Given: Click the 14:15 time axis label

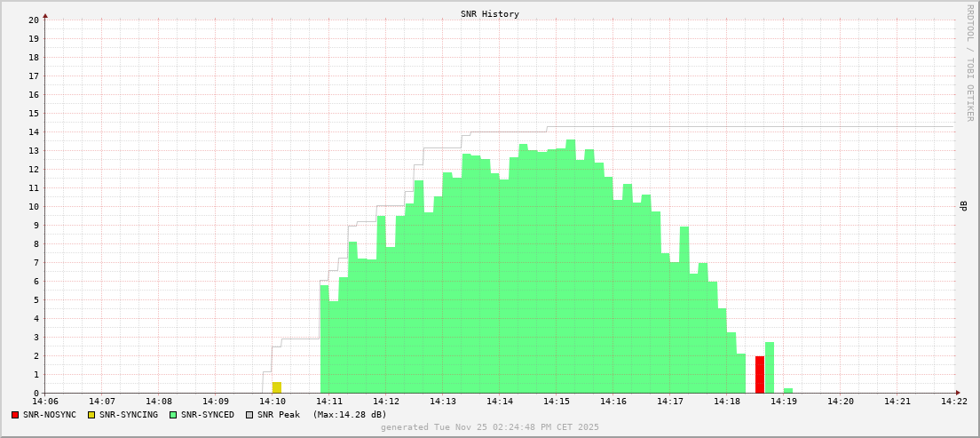Looking at the screenshot, I should point(556,402).
